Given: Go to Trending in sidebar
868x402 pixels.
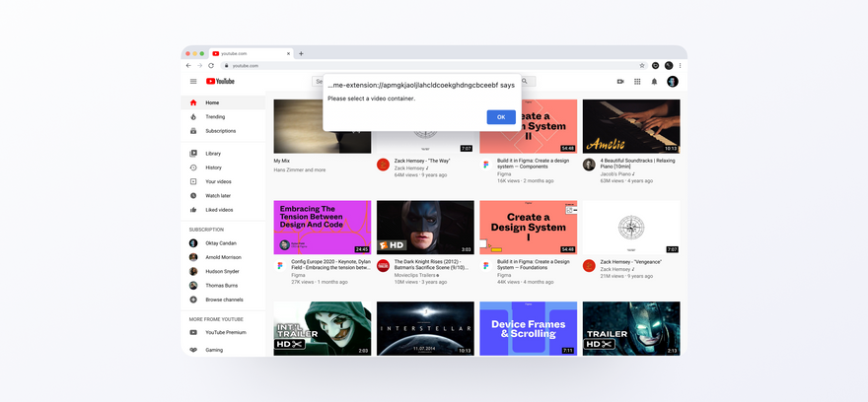Looking at the screenshot, I should click(x=215, y=116).
